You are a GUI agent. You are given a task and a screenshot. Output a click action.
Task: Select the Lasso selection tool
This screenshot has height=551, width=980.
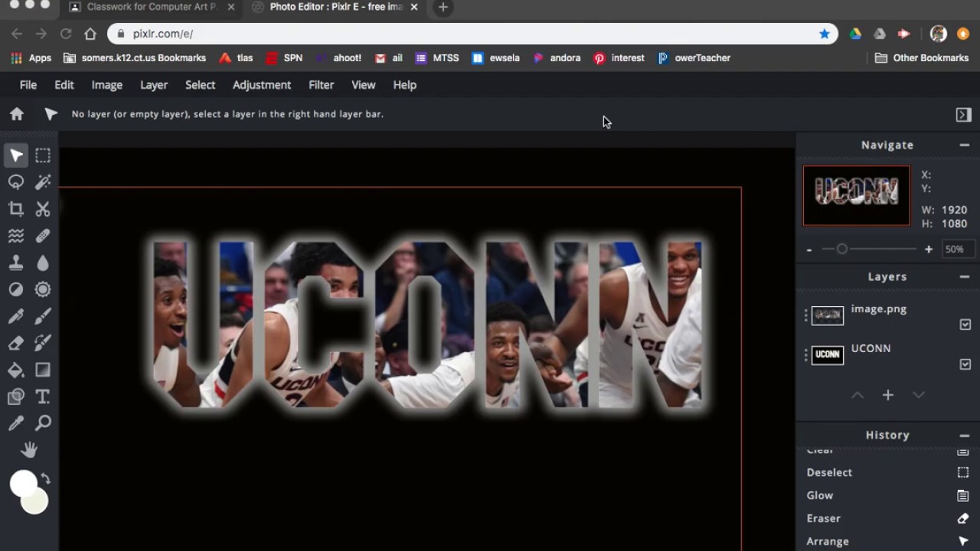pos(16,182)
